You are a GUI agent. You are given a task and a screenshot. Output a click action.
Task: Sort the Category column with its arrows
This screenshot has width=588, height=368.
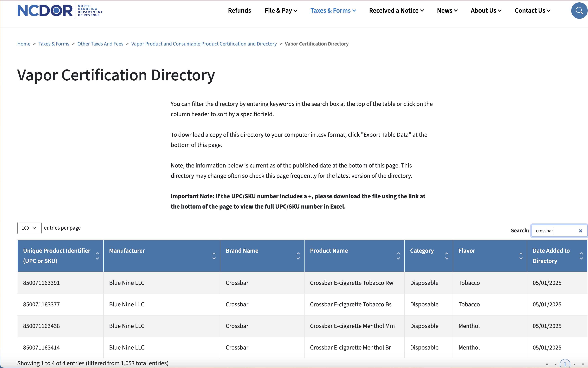[x=447, y=256]
